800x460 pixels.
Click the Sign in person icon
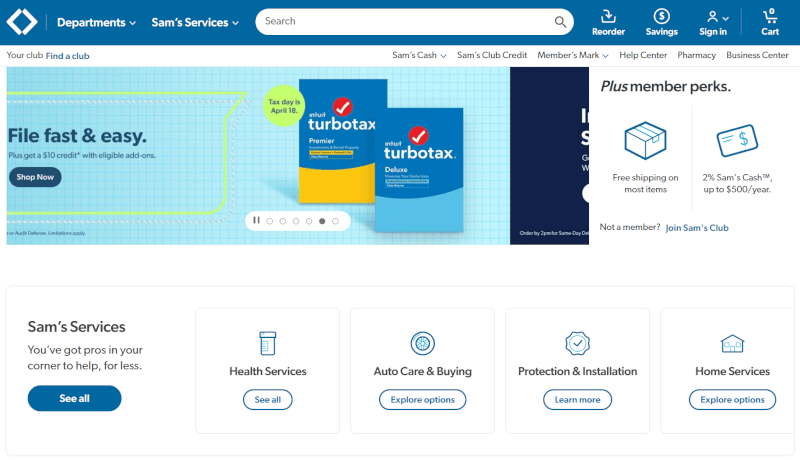[712, 17]
